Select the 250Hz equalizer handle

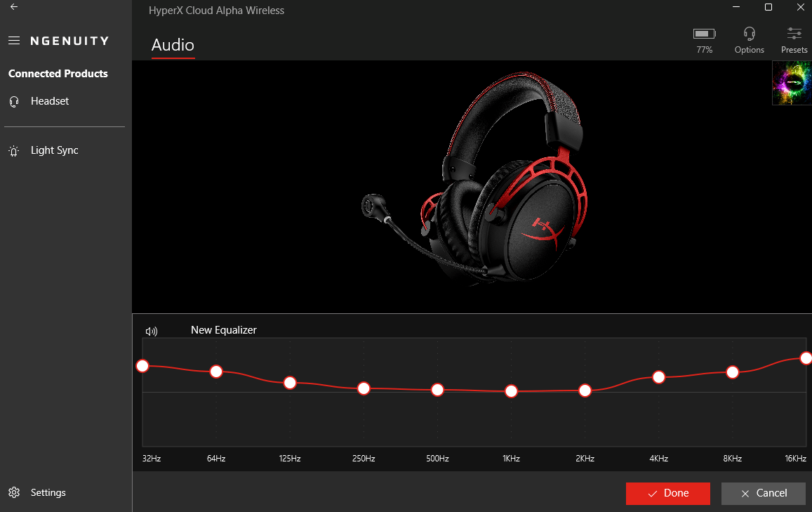[x=364, y=388]
